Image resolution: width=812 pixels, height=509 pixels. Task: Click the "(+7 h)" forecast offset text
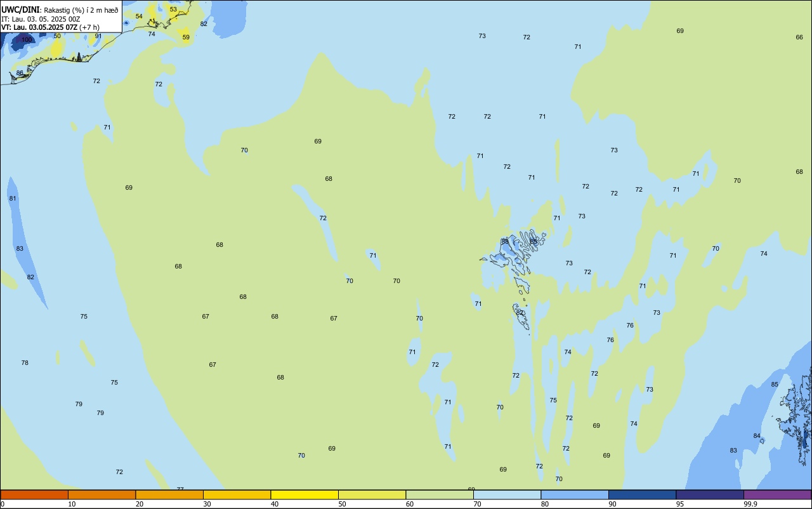click(89, 27)
